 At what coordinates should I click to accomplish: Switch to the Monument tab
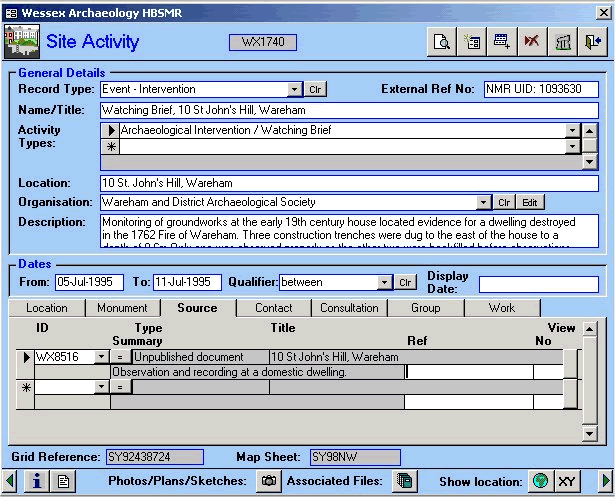(122, 308)
